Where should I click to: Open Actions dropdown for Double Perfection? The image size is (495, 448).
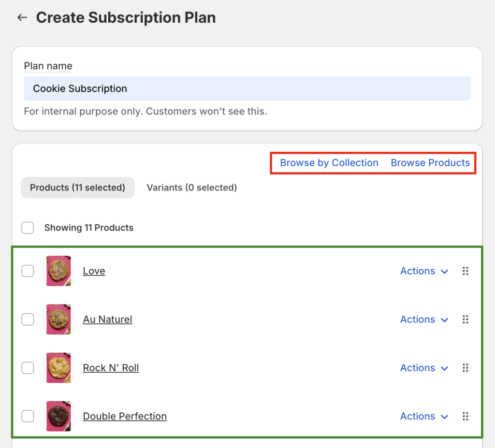(x=424, y=416)
